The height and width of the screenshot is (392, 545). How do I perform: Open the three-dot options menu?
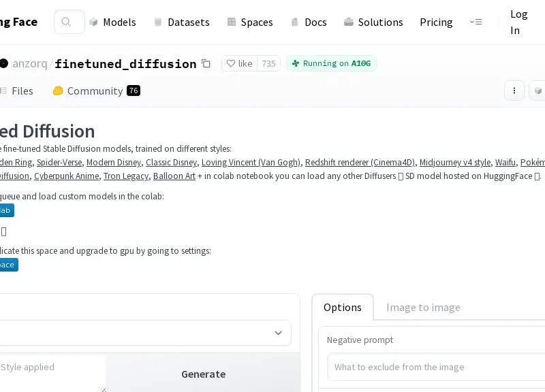click(514, 91)
